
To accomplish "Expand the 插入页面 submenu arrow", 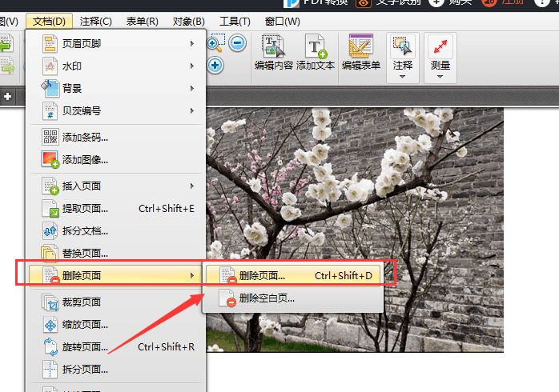I will coord(192,186).
